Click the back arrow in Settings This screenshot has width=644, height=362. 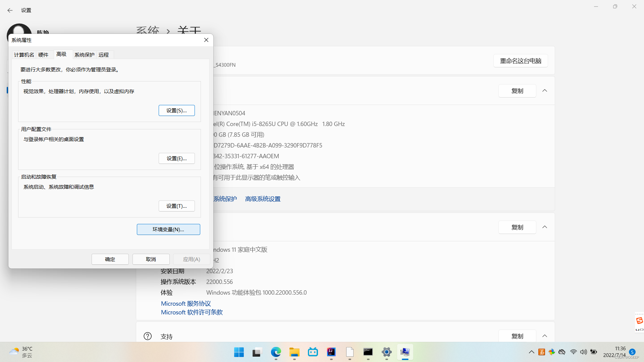[x=10, y=10]
